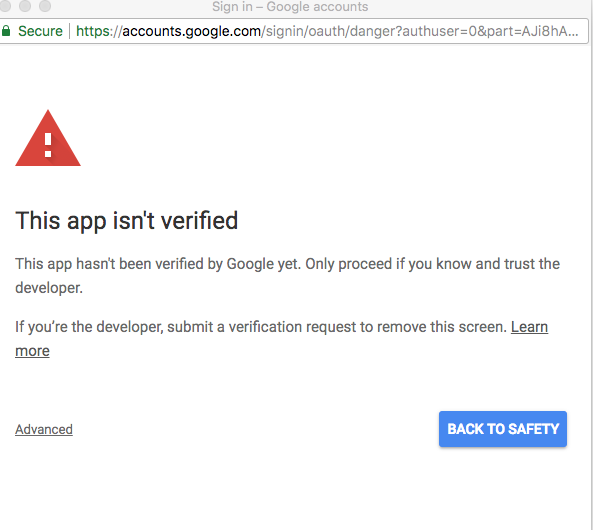Click the red warning triangle icon
The height and width of the screenshot is (530, 593).
click(x=48, y=138)
